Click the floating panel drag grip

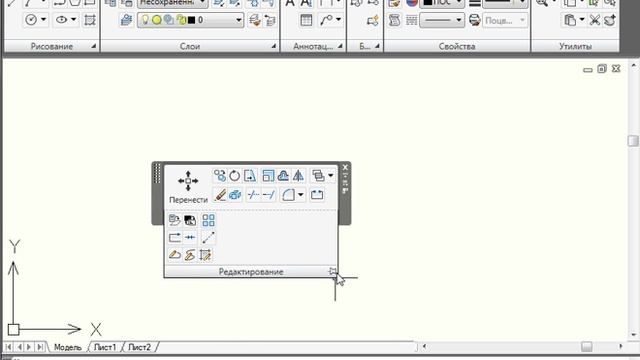[x=158, y=173]
